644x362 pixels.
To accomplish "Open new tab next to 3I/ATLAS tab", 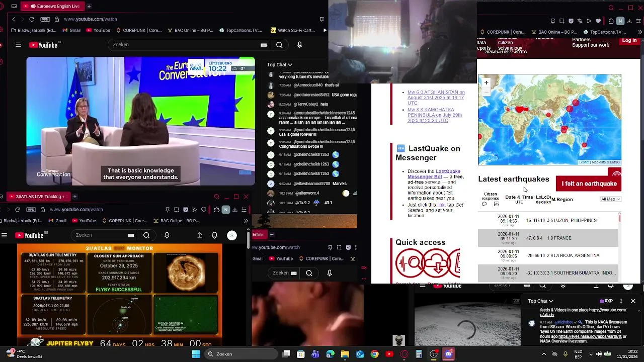I will click(74, 197).
